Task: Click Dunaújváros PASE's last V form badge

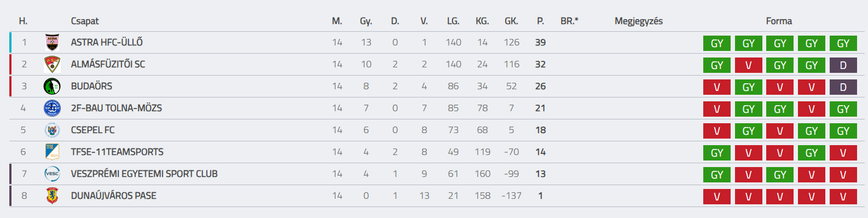Action: pos(843,197)
